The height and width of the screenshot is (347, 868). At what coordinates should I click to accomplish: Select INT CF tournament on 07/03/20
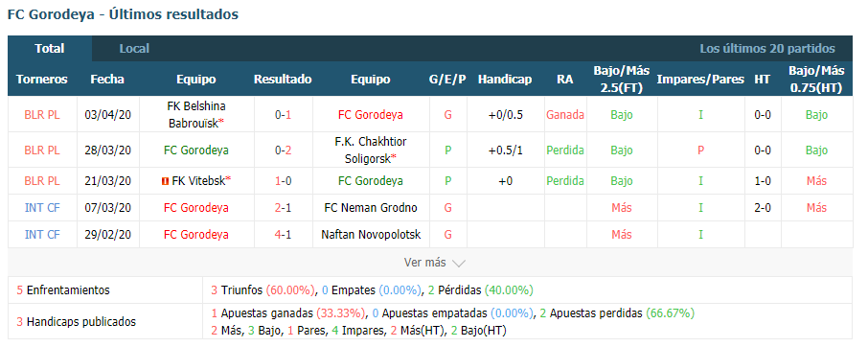[42, 208]
